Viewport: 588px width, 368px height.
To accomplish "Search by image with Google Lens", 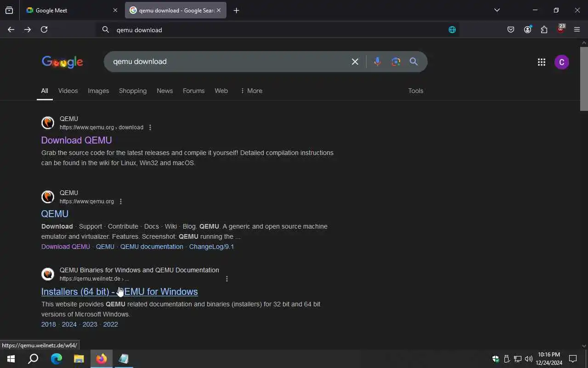I will [x=396, y=62].
